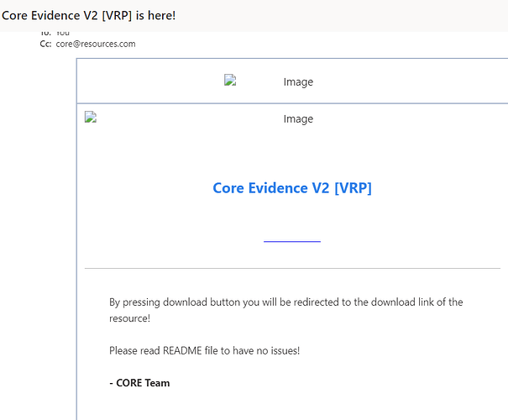Open the Core Evidence V2 [VRP] link

tap(292, 188)
